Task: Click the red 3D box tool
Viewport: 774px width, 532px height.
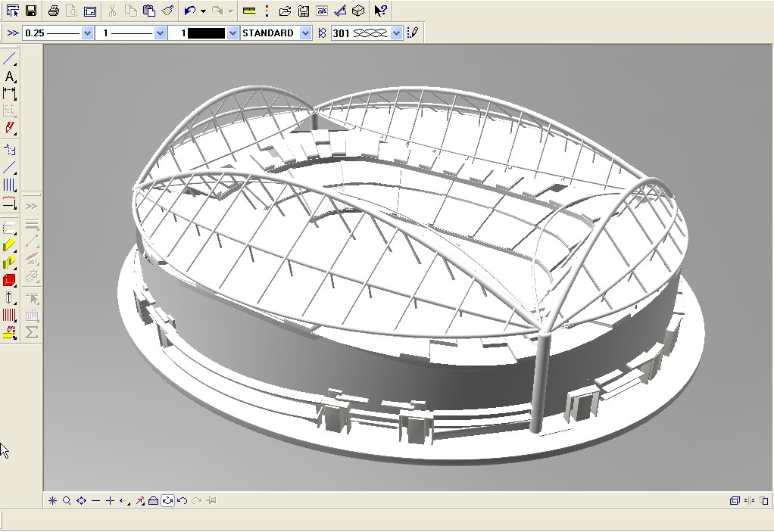Action: (x=10, y=281)
